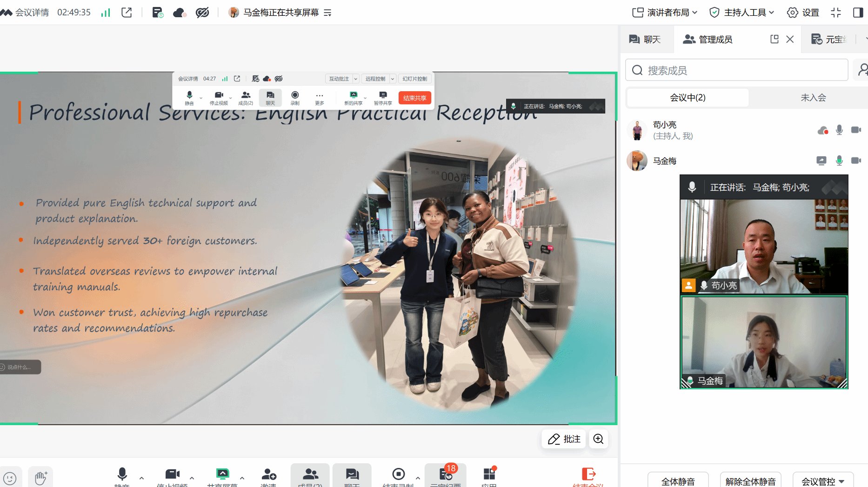
Task: Click the cloud recording status icon in top bar
Action: tap(180, 13)
